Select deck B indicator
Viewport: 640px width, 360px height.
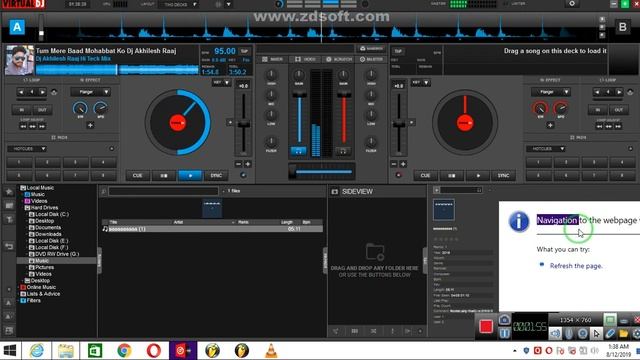click(622, 27)
